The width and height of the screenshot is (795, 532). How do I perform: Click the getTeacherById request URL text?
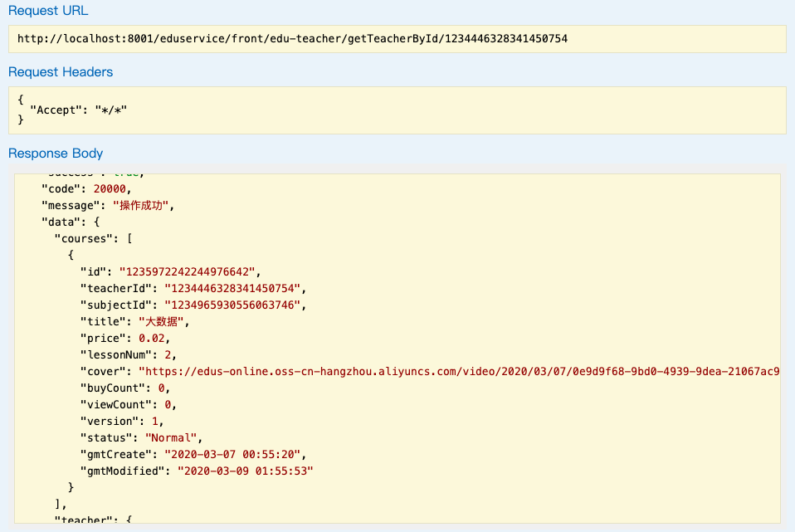[x=292, y=39]
